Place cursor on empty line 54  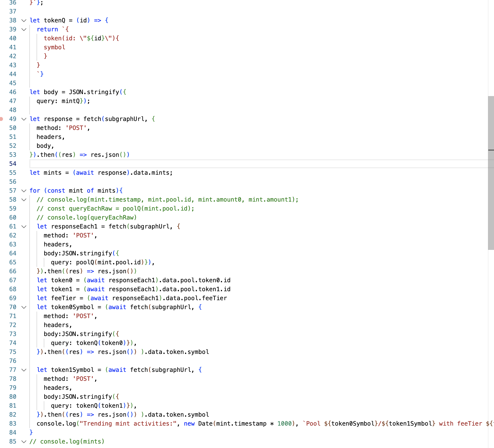(259, 164)
